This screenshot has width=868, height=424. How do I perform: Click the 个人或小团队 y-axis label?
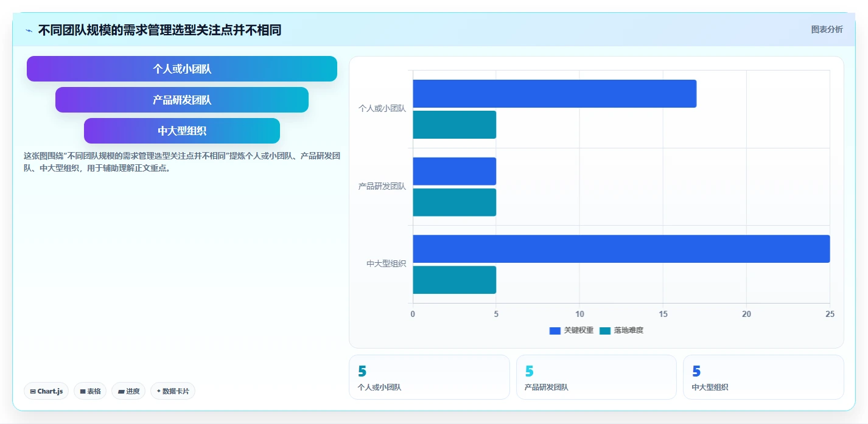382,109
